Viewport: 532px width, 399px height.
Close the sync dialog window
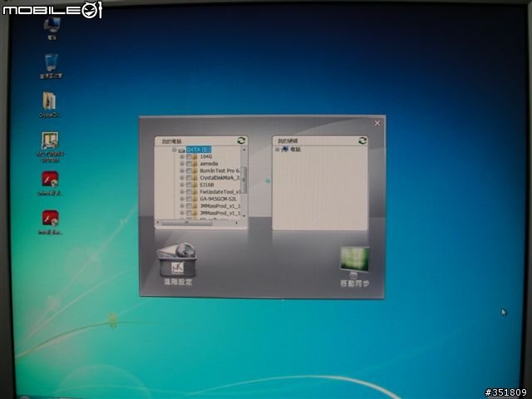pos(377,123)
